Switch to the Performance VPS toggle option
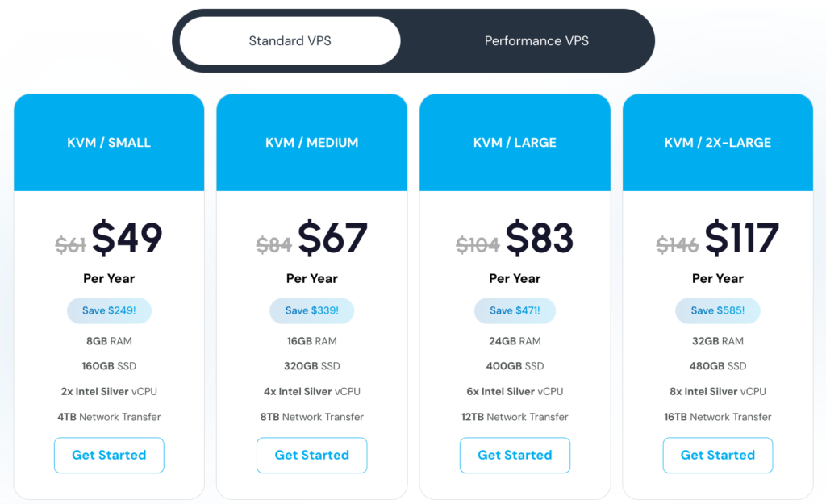826x504 pixels. [x=536, y=40]
